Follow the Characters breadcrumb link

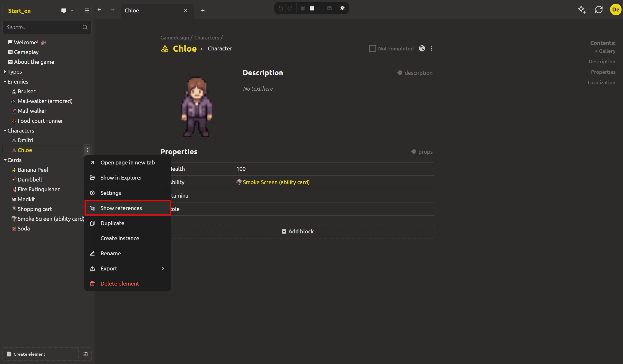(206, 38)
